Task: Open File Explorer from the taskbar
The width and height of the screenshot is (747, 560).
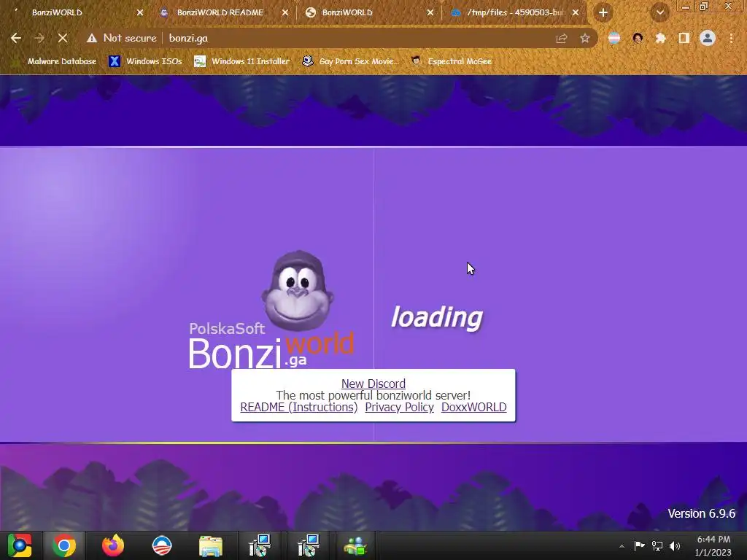Action: point(211,545)
